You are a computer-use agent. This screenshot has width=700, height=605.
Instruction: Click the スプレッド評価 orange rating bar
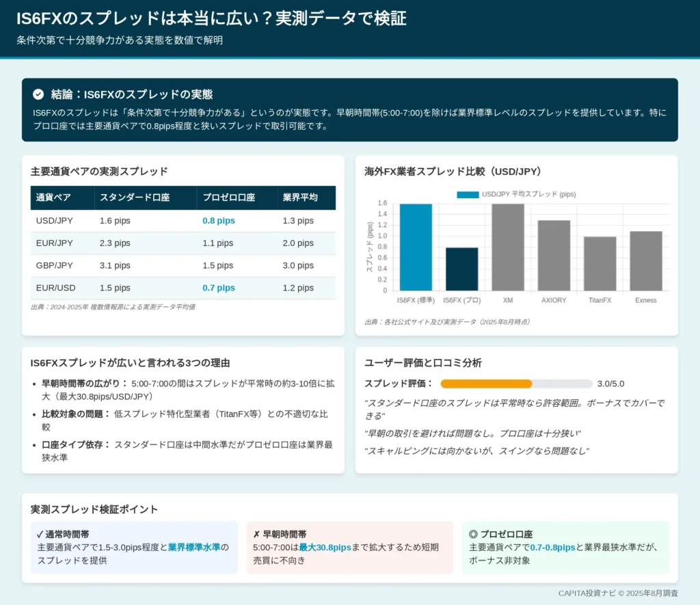click(486, 384)
